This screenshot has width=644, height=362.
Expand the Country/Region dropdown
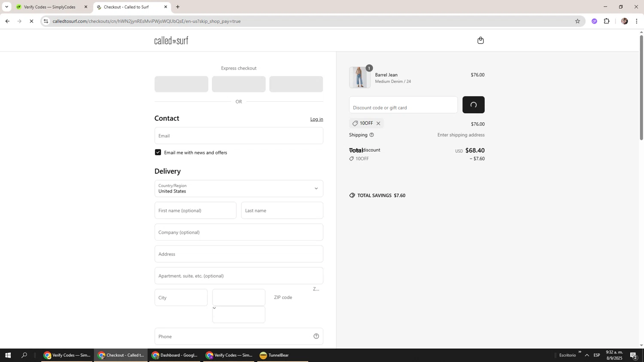pos(239,189)
